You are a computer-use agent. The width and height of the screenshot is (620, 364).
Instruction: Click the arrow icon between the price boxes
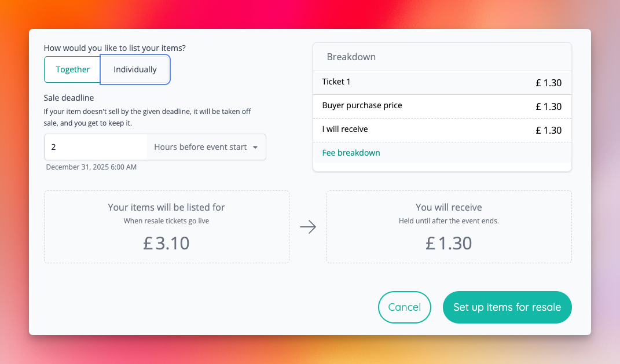(x=307, y=227)
